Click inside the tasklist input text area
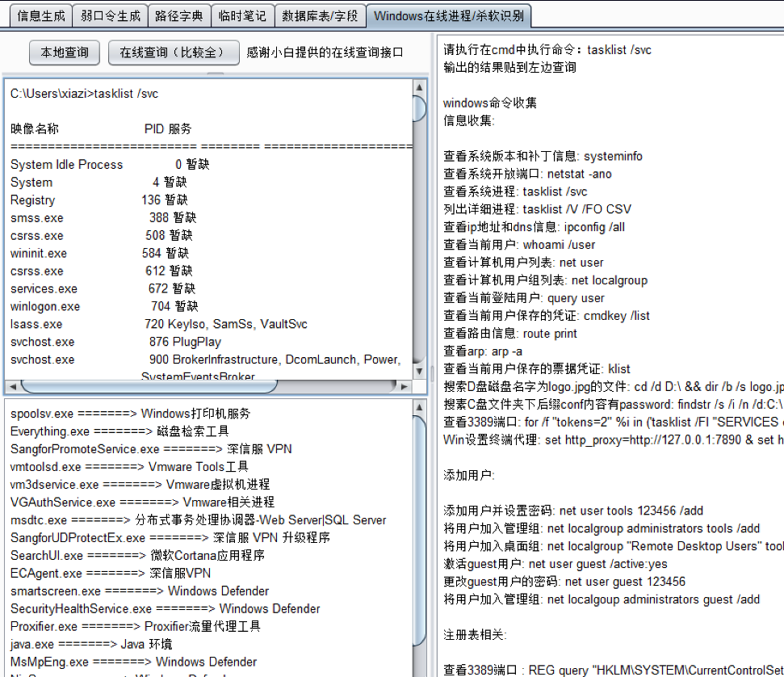The width and height of the screenshot is (784, 677). (208, 229)
